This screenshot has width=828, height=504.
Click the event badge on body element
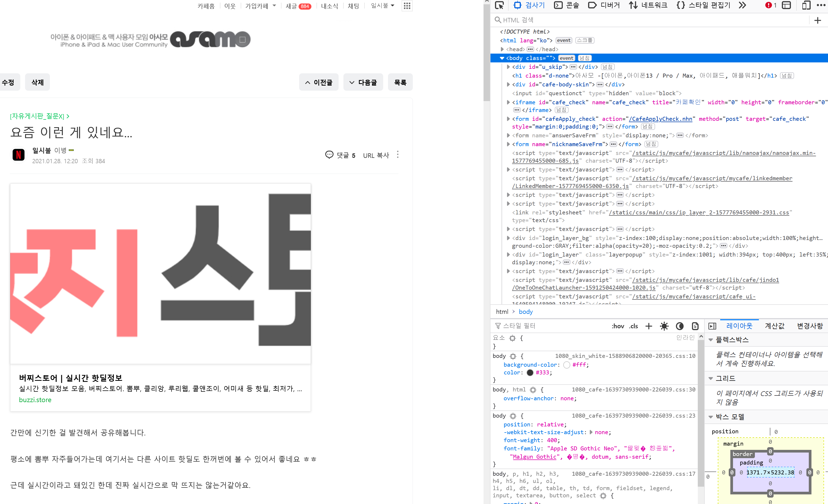click(x=566, y=58)
